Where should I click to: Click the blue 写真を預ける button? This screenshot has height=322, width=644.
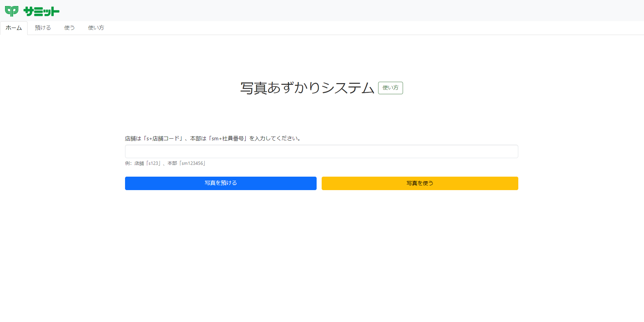[220, 183]
